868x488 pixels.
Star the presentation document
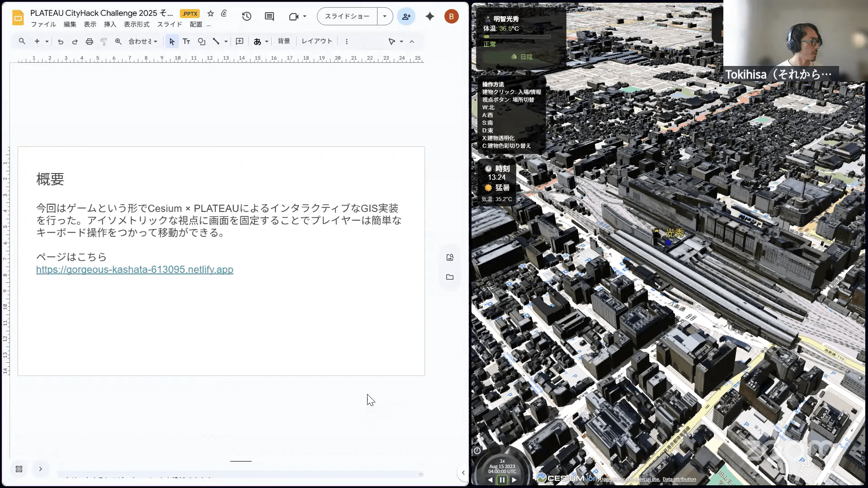point(210,14)
